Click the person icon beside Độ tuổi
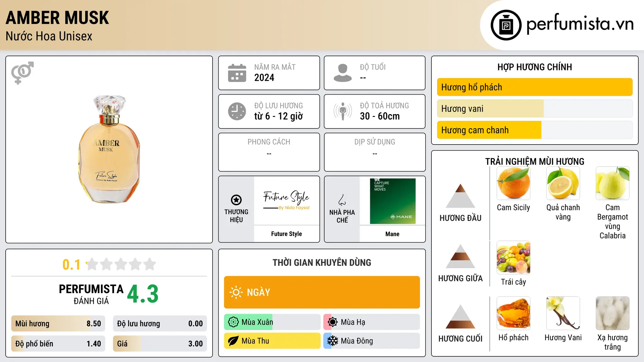 pyautogui.click(x=343, y=73)
